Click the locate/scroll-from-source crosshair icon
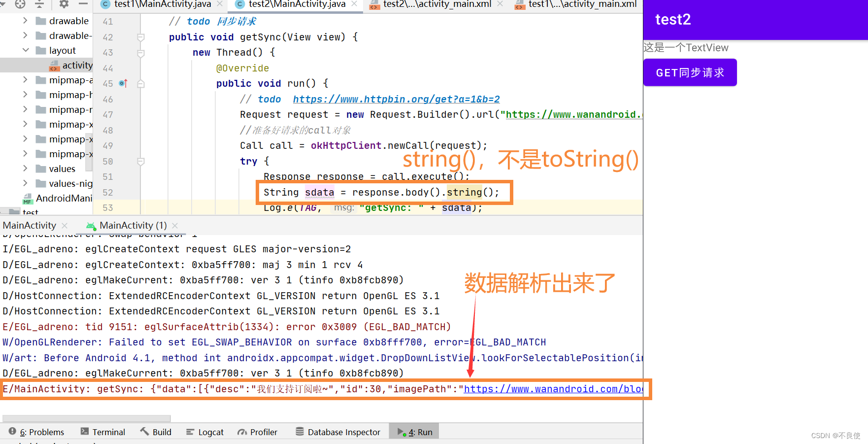 [x=20, y=4]
